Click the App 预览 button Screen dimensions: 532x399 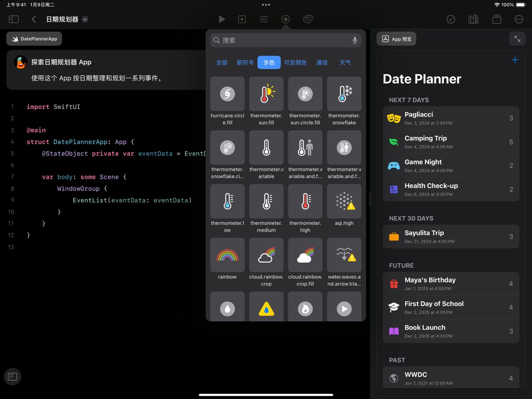coord(396,39)
